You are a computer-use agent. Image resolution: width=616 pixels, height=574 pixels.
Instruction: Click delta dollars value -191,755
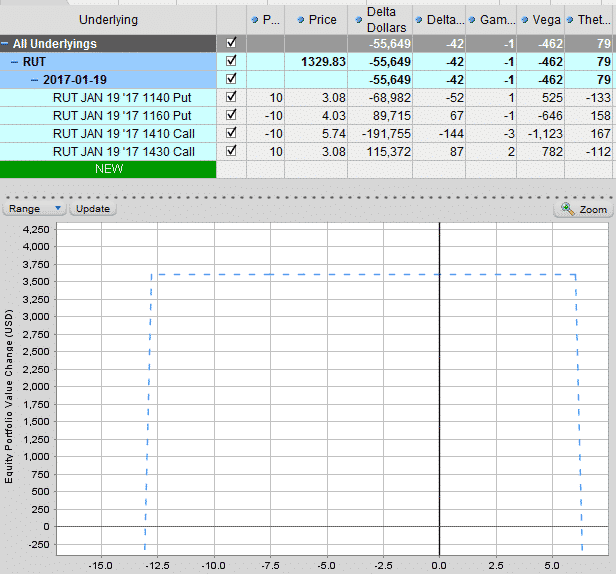tap(387, 134)
